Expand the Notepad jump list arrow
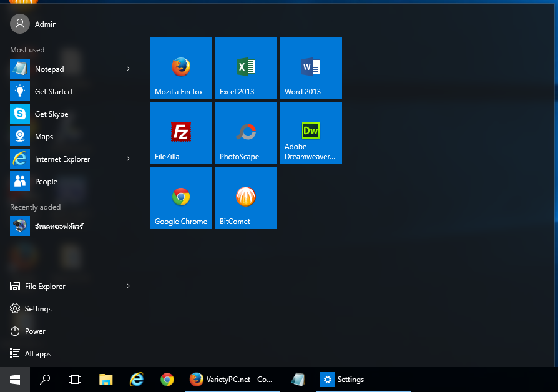The image size is (558, 392). tap(128, 69)
